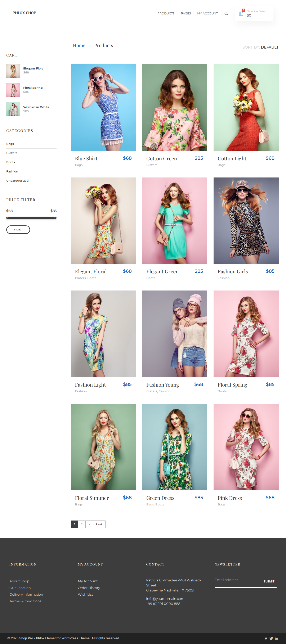Open the Products menu in navigation
Screen dimensions: 286x644
(x=166, y=14)
